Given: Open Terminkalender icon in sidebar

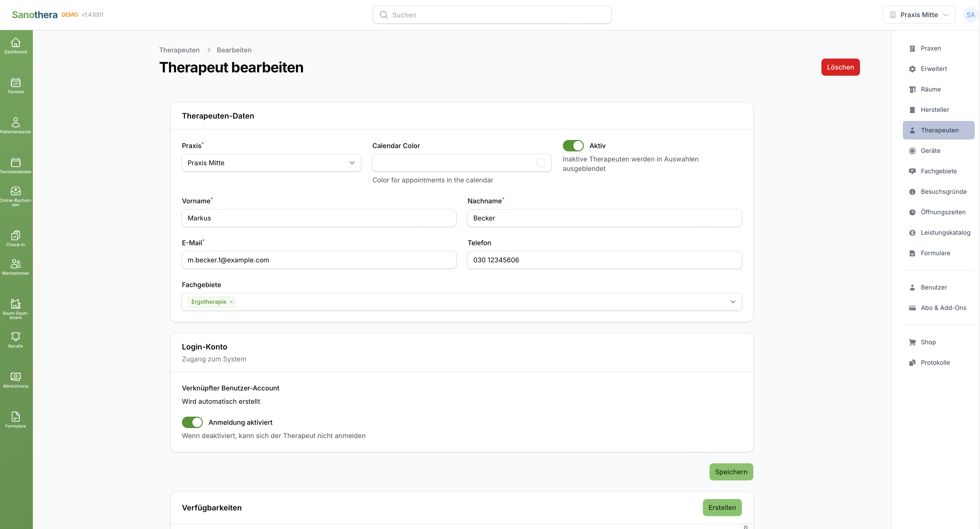Looking at the screenshot, I should point(16,162).
